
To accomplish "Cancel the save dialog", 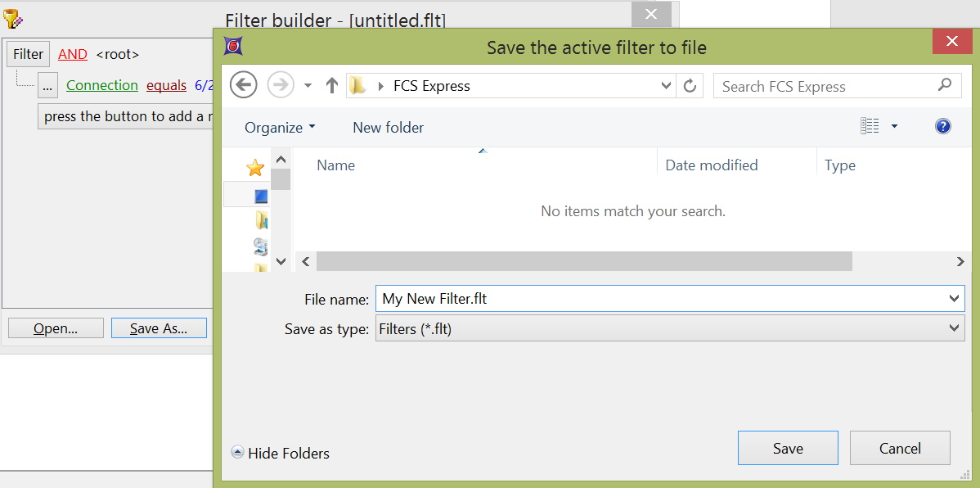I will tap(900, 448).
